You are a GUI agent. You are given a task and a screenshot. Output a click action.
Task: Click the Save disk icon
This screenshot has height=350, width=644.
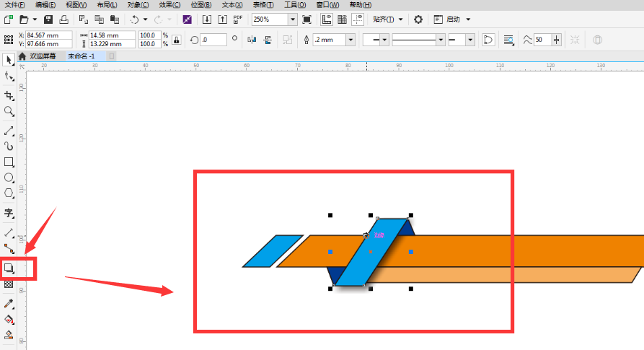tap(48, 19)
